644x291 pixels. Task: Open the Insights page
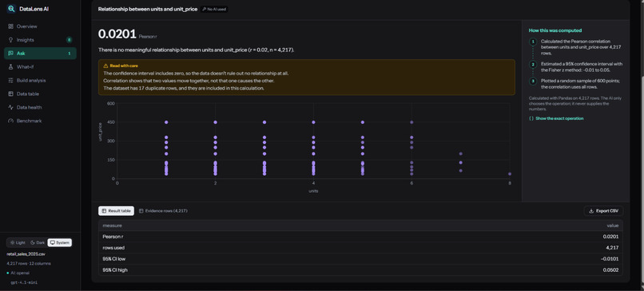(x=40, y=40)
